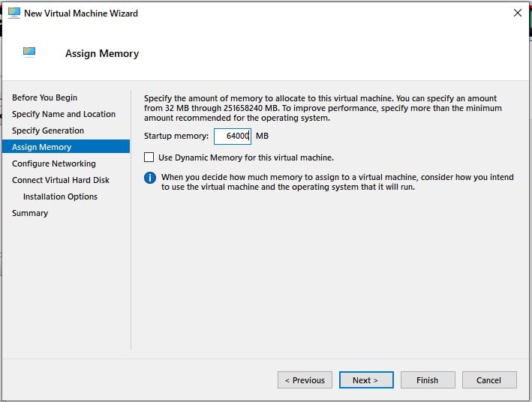Close the New Virtual Machine Wizard window
The width and height of the screenshot is (532, 402).
coord(517,13)
